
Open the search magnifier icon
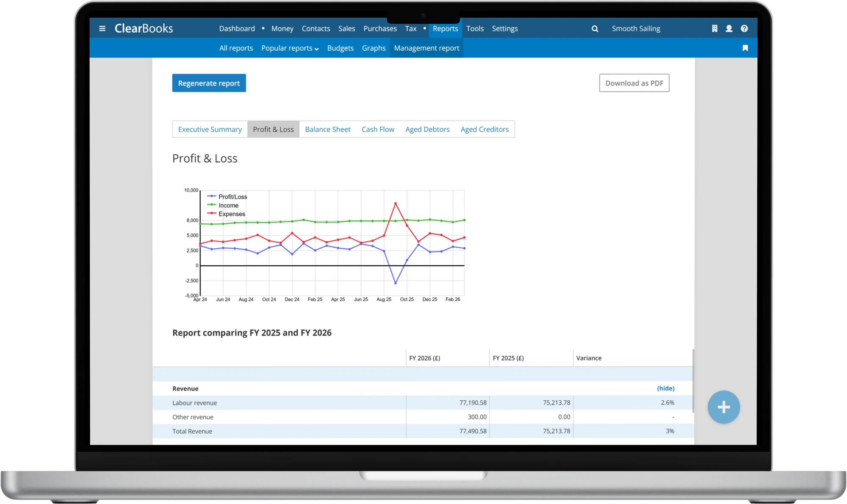595,28
